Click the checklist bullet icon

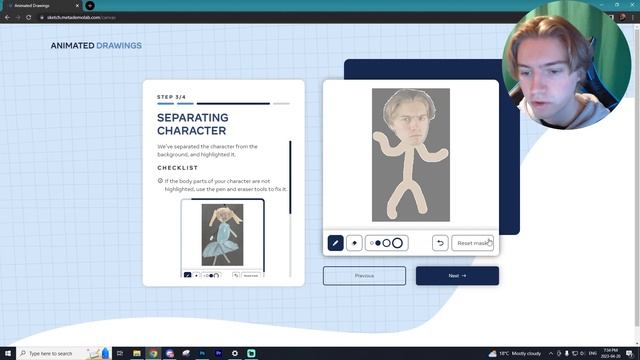pos(160,181)
